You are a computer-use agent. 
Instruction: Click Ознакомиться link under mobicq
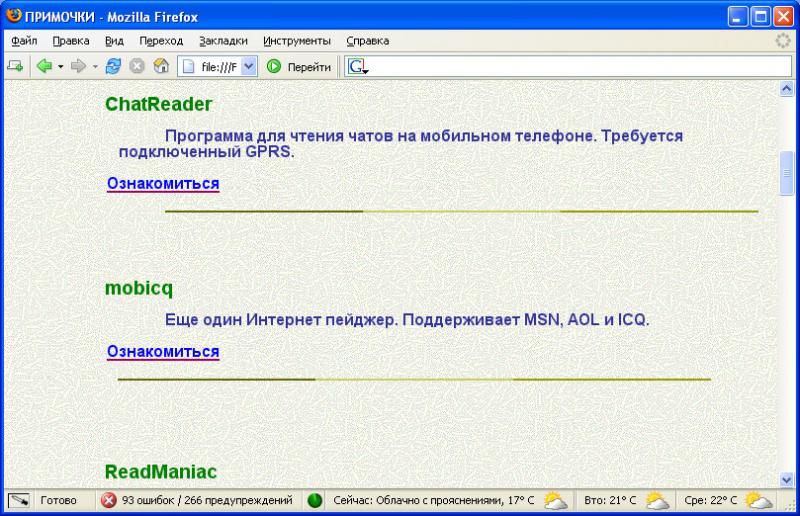point(163,352)
